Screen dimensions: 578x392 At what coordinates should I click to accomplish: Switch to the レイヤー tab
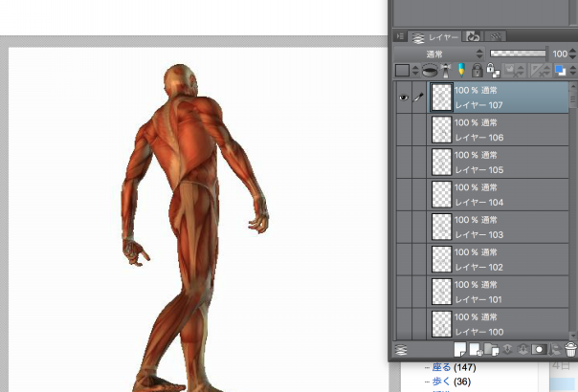(434, 35)
